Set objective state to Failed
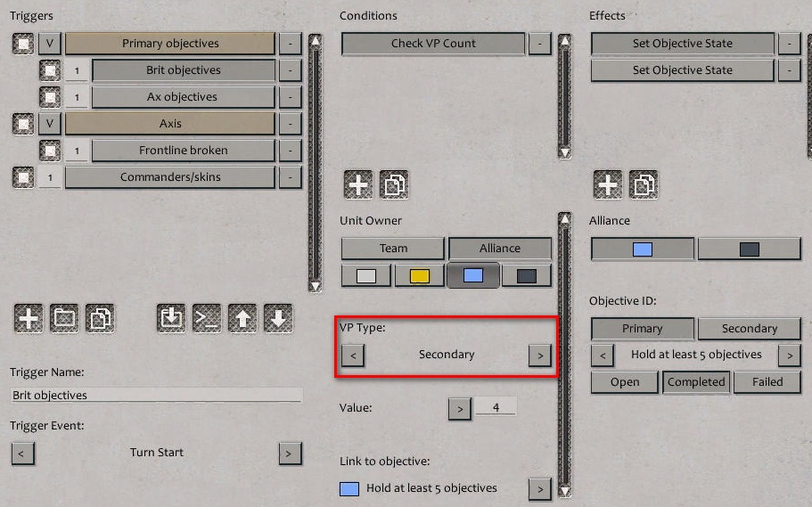The image size is (812, 507). point(767,382)
